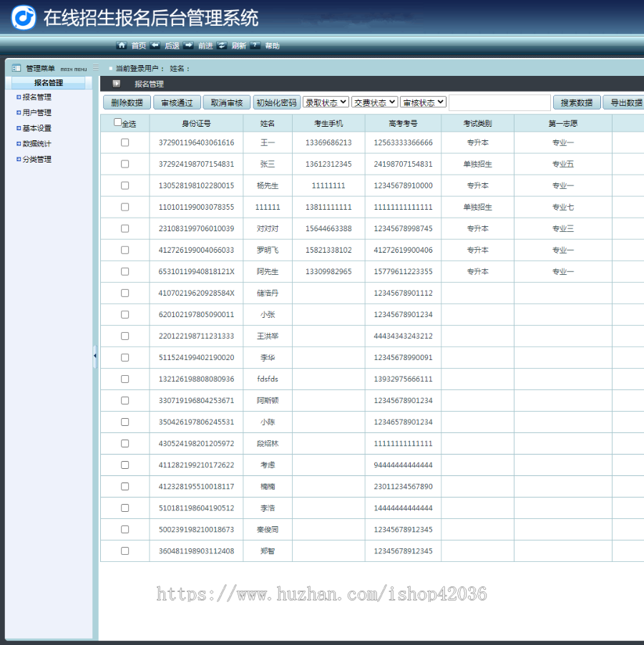Tick the checkbox for 罗明飞
The image size is (644, 645).
point(125,250)
